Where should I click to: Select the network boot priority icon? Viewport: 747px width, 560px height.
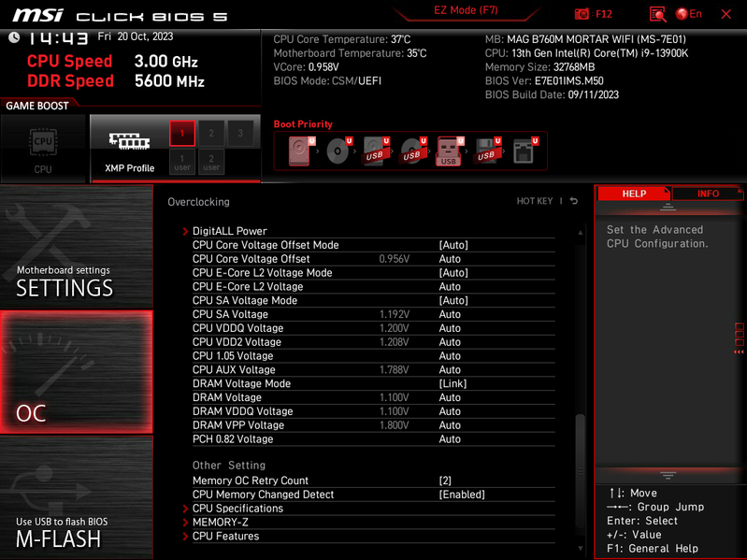point(525,151)
